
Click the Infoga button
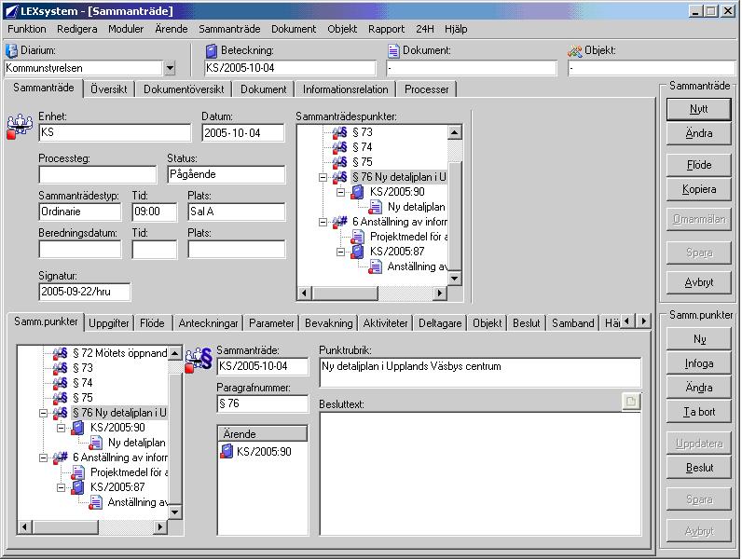point(698,363)
